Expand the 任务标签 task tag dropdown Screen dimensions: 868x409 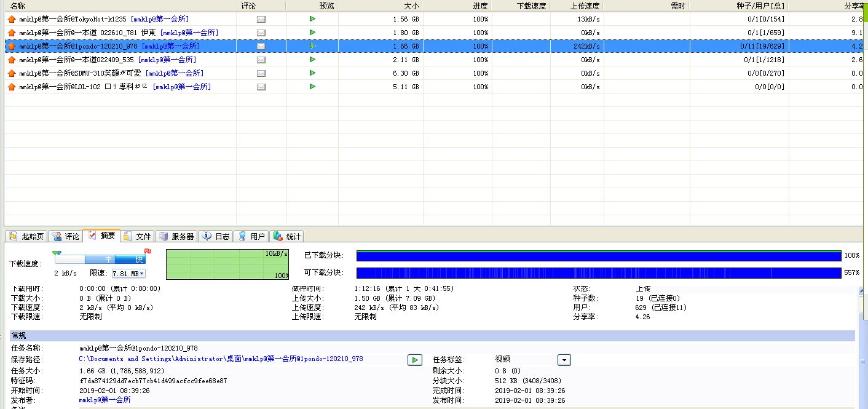[x=564, y=360]
